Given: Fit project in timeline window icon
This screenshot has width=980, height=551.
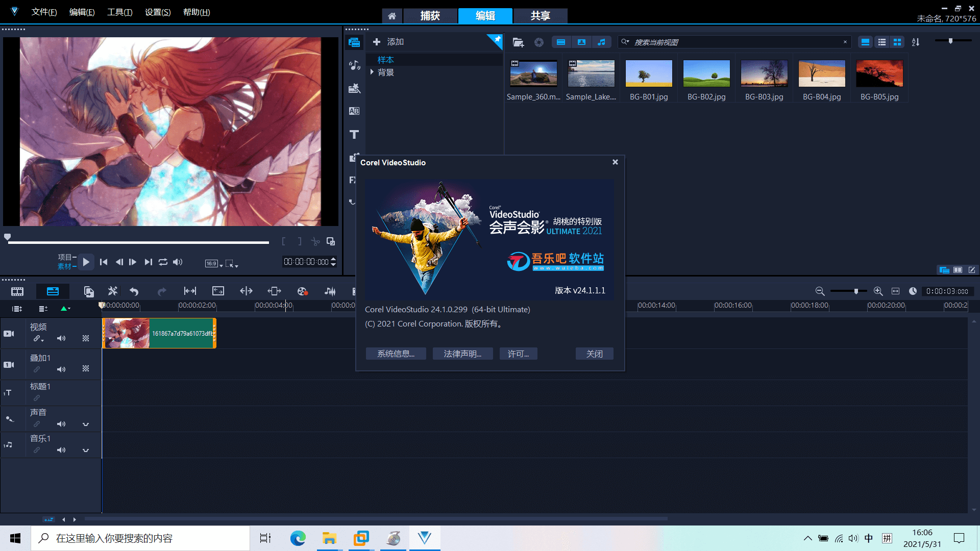Looking at the screenshot, I should [x=895, y=291].
